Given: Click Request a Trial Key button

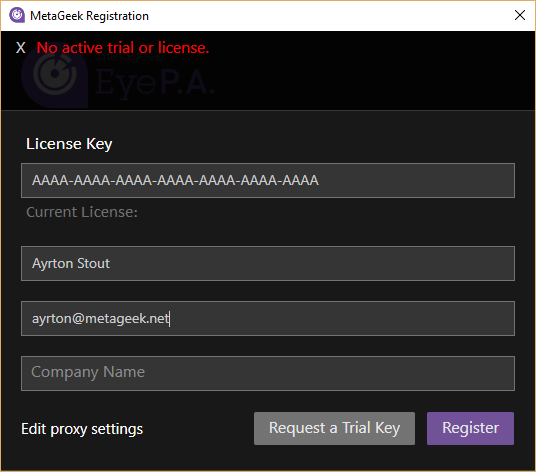Looking at the screenshot, I should pos(334,428).
